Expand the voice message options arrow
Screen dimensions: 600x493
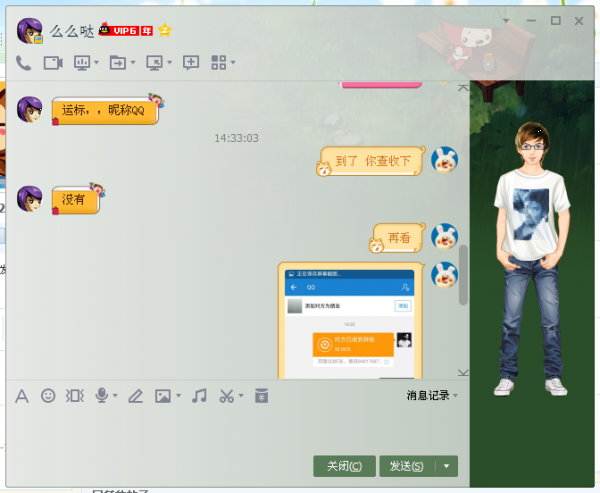click(x=115, y=396)
